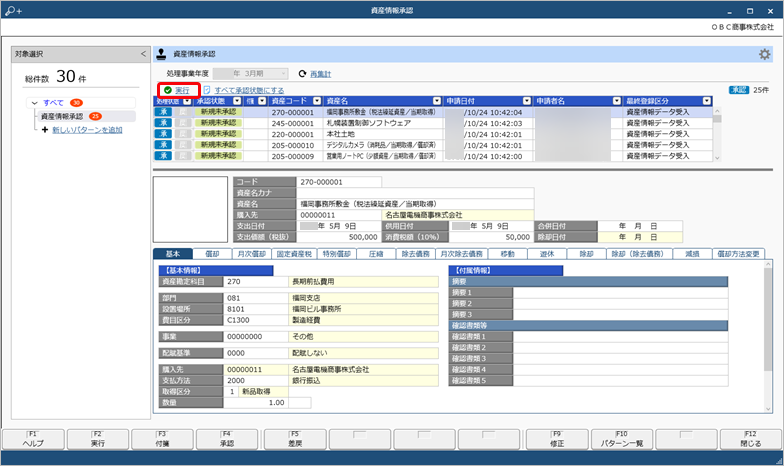The height and width of the screenshot is (466, 784).
Task: Click the コード field showing 270-000001
Action: tap(338, 182)
